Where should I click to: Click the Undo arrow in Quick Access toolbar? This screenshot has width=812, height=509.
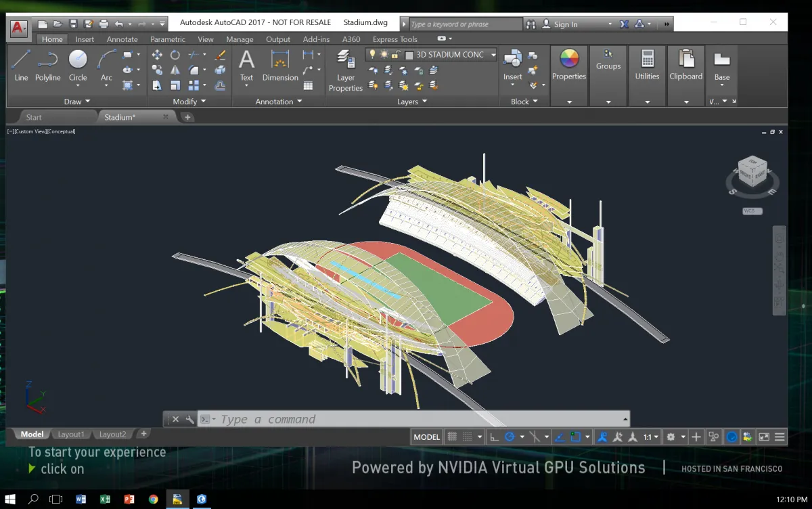(x=119, y=24)
